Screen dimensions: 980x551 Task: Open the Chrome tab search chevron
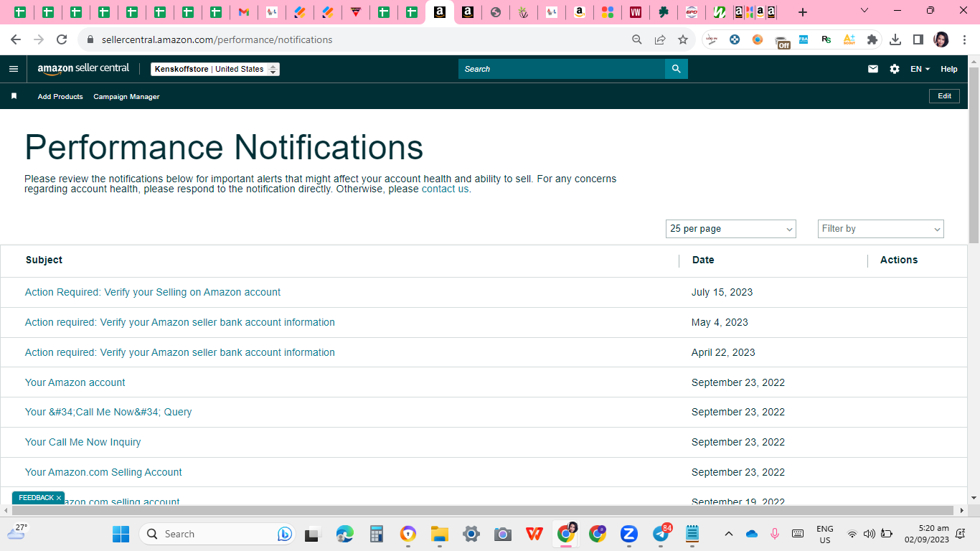(864, 11)
